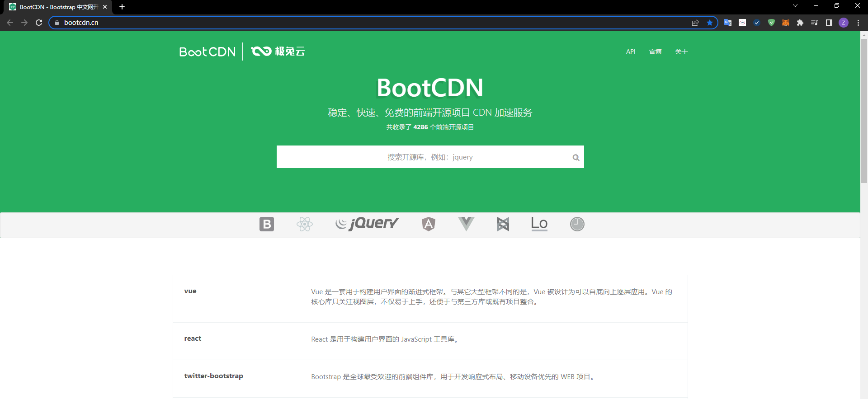Click the React description text
The height and width of the screenshot is (399, 868).
386,339
